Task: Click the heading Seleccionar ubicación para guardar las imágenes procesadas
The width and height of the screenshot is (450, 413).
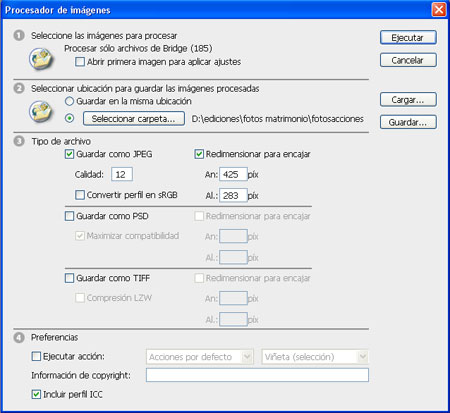Action: tap(145, 88)
